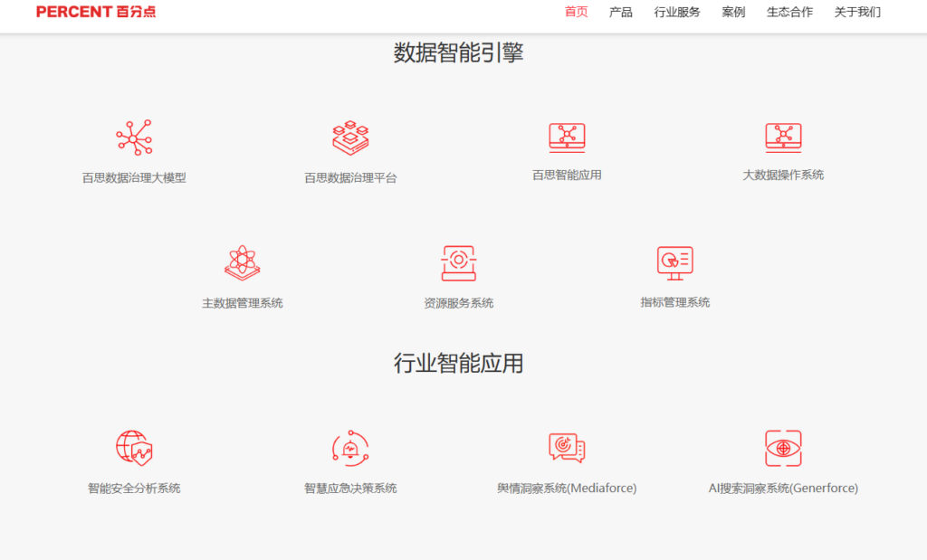Click the 舆情洞察系统(Mediaforce) text link

[568, 487]
